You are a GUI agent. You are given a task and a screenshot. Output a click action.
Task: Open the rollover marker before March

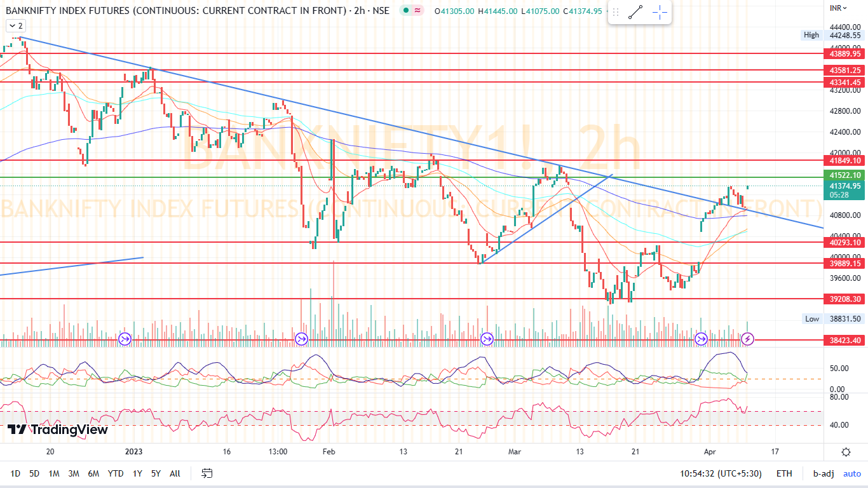pos(487,339)
